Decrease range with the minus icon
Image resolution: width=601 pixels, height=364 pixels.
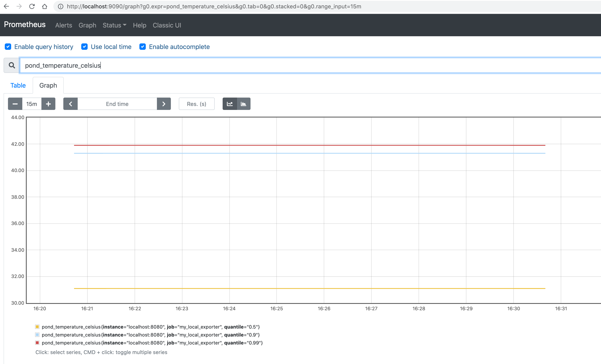click(15, 104)
